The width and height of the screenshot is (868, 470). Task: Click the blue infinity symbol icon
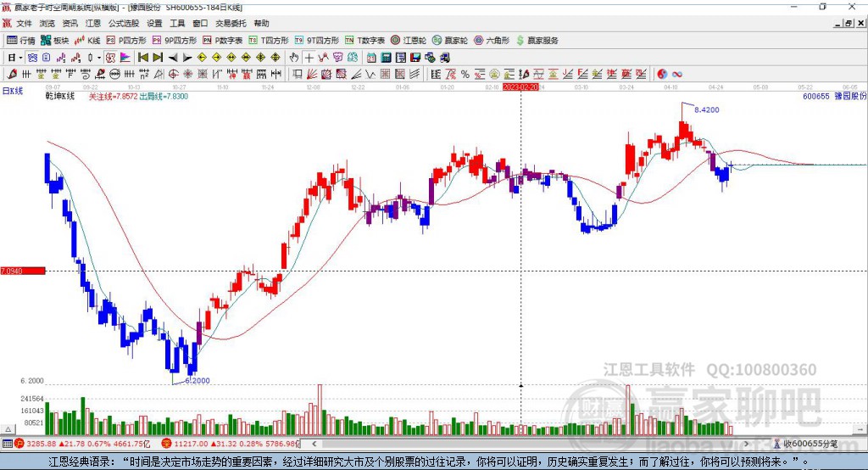coord(677,75)
